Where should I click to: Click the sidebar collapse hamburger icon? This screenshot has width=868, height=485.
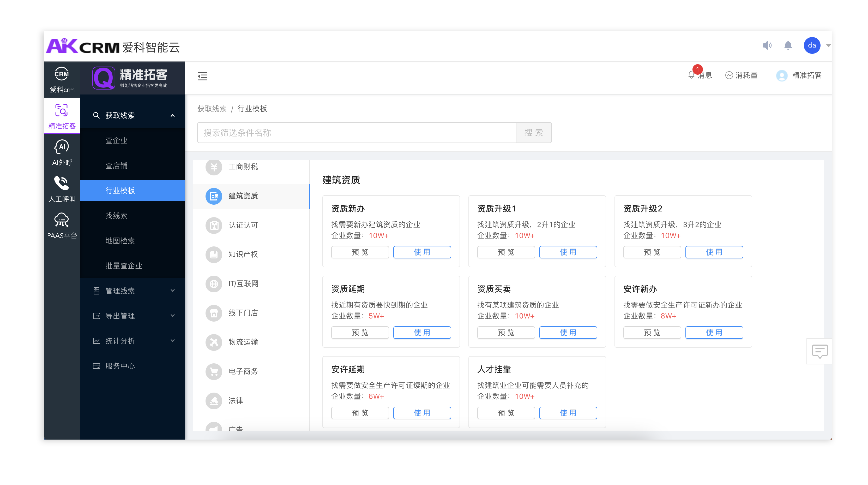tap(202, 76)
